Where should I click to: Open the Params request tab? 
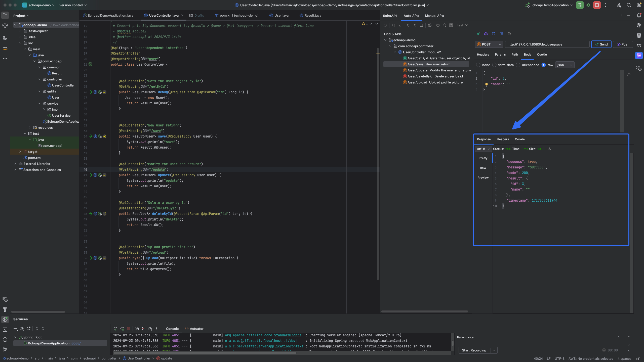(500, 55)
